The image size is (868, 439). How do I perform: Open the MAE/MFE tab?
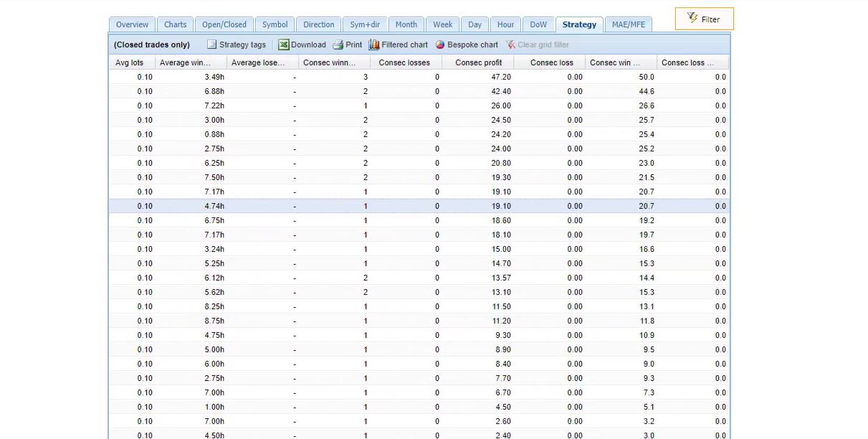(628, 24)
